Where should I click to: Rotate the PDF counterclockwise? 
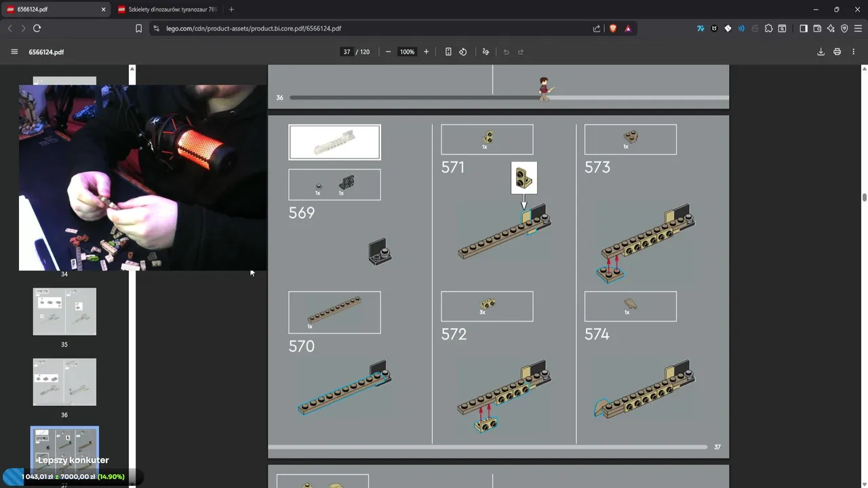pyautogui.click(x=463, y=52)
